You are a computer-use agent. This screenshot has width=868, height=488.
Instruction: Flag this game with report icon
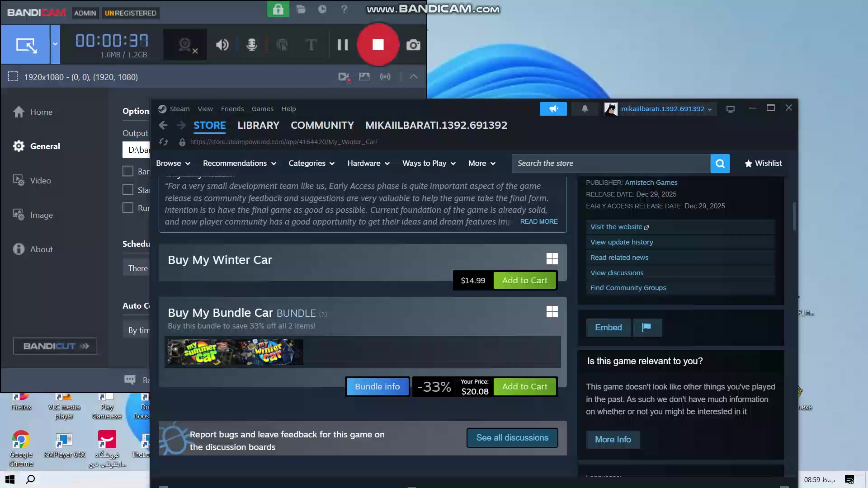pos(646,328)
